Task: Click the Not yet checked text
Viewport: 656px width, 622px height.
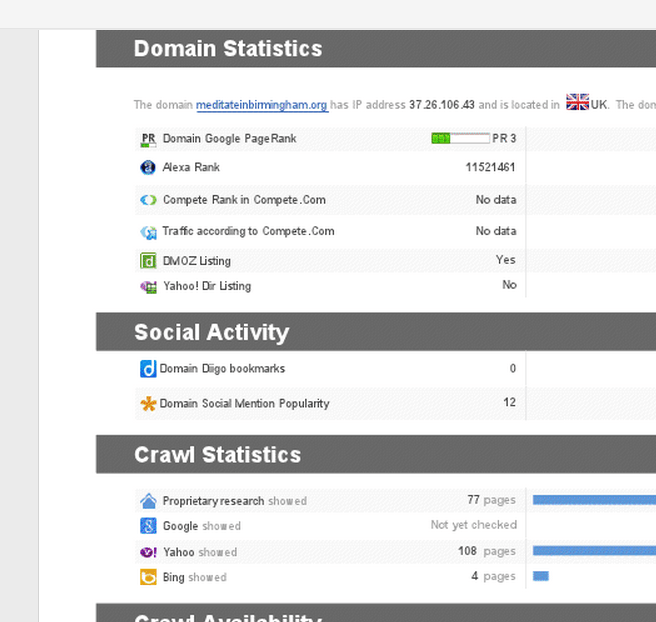Action: click(x=474, y=525)
